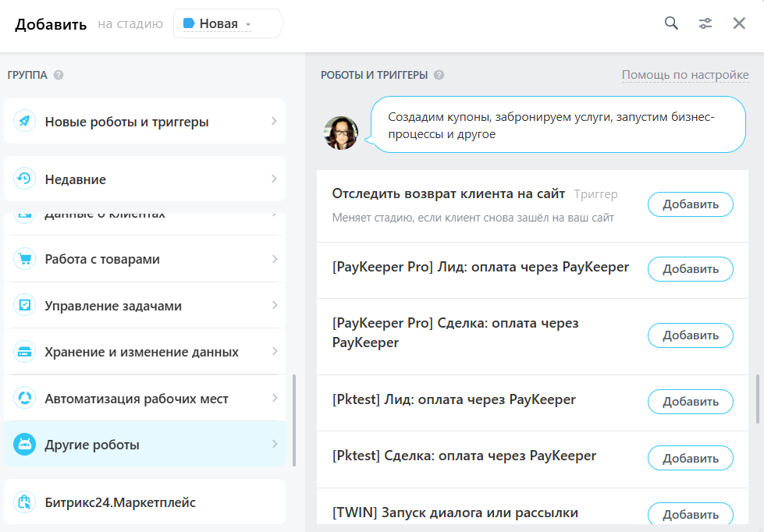Open the Помощь по настройке link
This screenshot has height=532, width=764.
pyautogui.click(x=685, y=75)
